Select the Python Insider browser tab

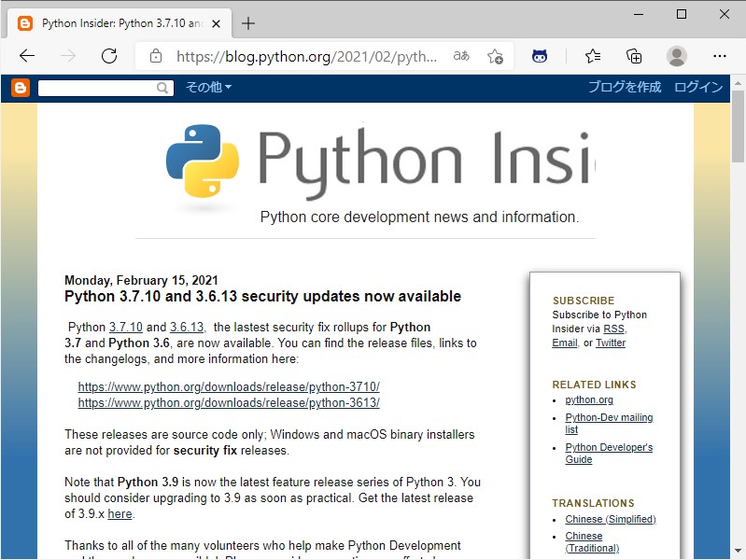[119, 23]
